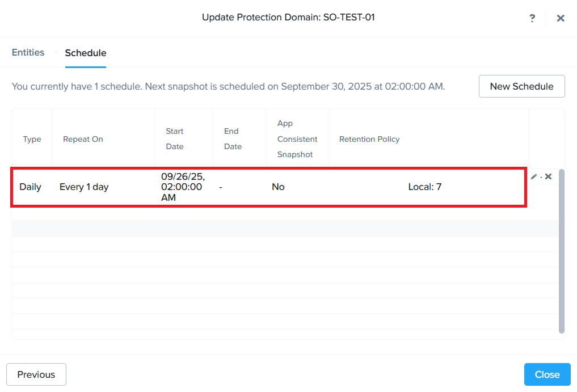Click the "Local: 7" retention policy cell
Image resolution: width=577 pixels, height=392 pixels.
(424, 187)
